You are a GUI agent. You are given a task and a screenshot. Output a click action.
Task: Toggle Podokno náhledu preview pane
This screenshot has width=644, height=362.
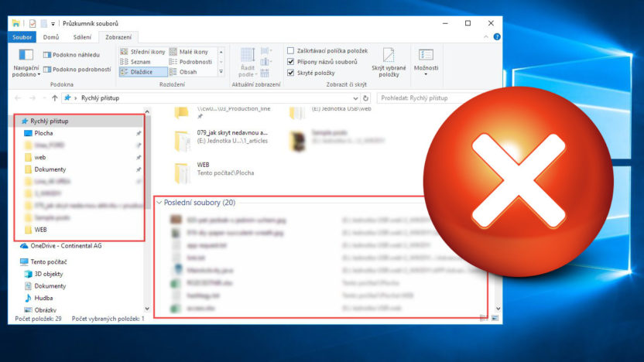pyautogui.click(x=71, y=55)
